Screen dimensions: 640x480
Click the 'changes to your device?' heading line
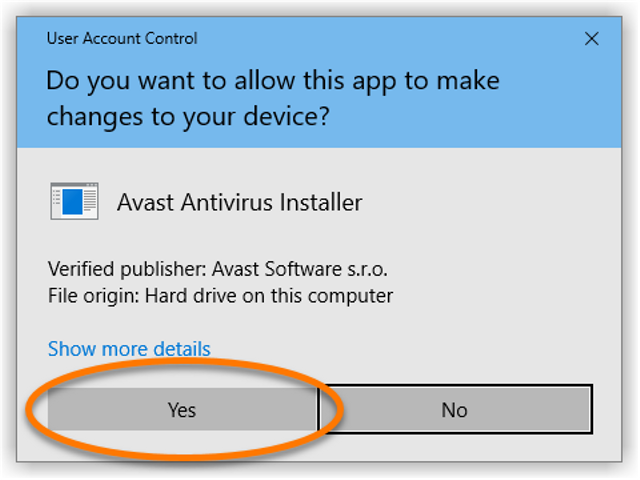pos(188,117)
